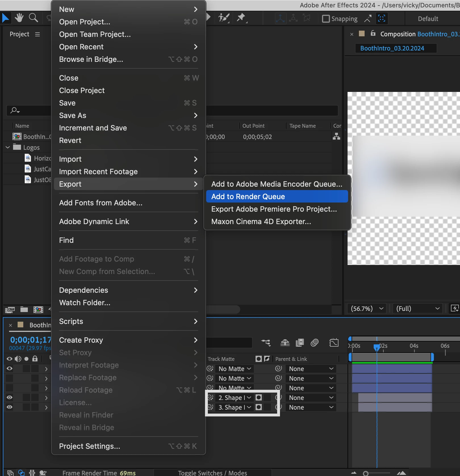The width and height of the screenshot is (460, 476).
Task: Click the Interpret Footage icon in Project panel
Action: pyautogui.click(x=10, y=310)
